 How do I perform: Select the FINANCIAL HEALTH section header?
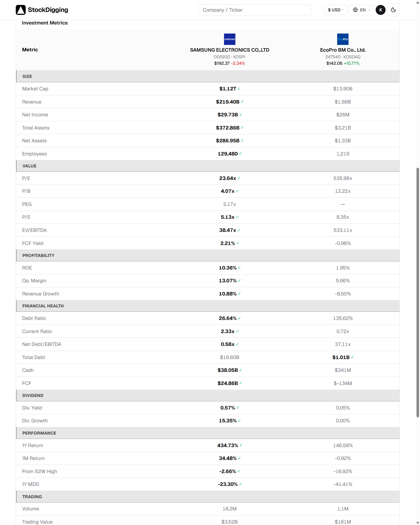pyautogui.click(x=208, y=306)
